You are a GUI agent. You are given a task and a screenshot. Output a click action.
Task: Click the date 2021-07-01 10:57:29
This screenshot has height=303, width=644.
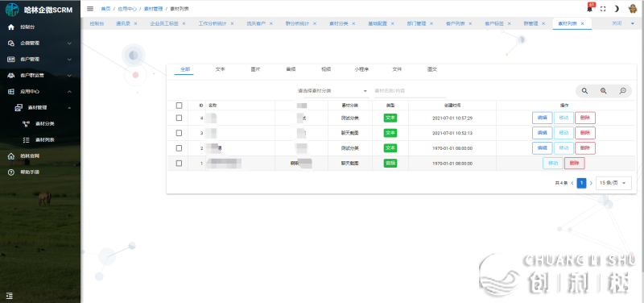[452, 118]
